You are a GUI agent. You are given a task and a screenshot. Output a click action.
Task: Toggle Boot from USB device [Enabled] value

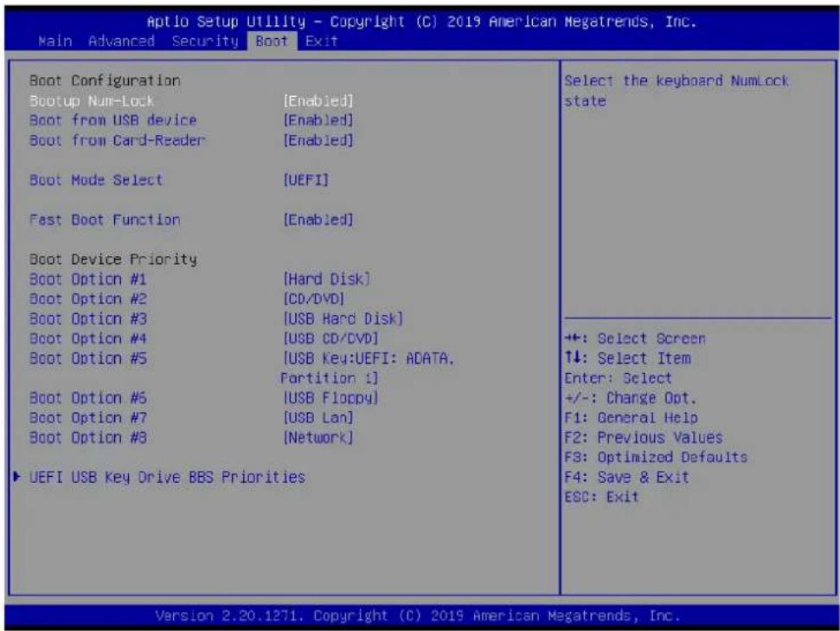(318, 120)
